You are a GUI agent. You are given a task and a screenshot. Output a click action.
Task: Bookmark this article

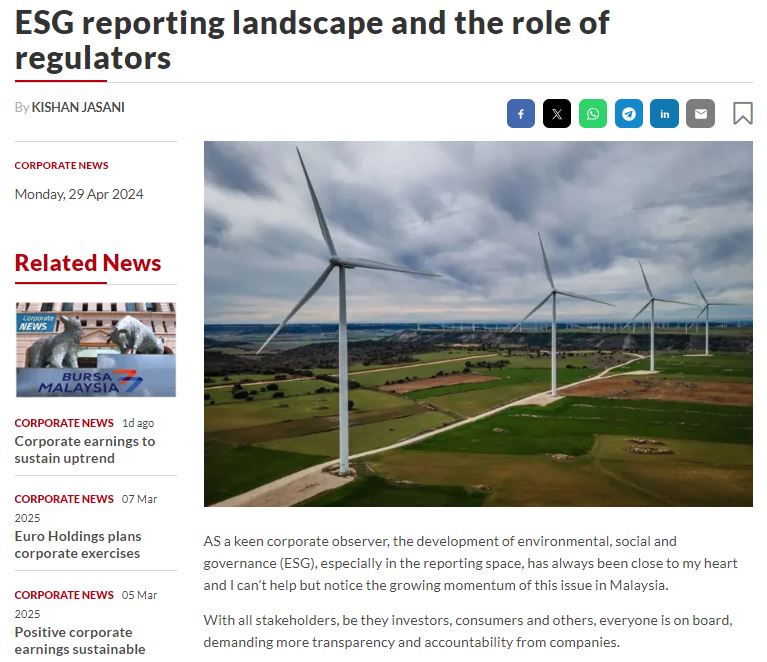click(742, 114)
